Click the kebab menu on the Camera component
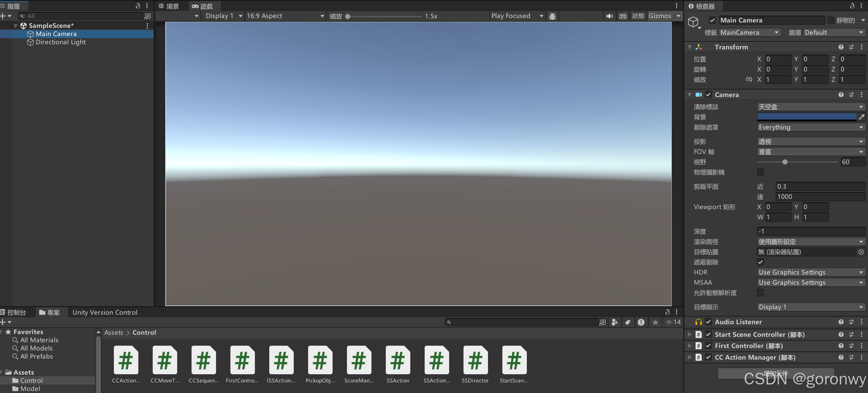Viewport: 868px width, 393px height. click(862, 95)
